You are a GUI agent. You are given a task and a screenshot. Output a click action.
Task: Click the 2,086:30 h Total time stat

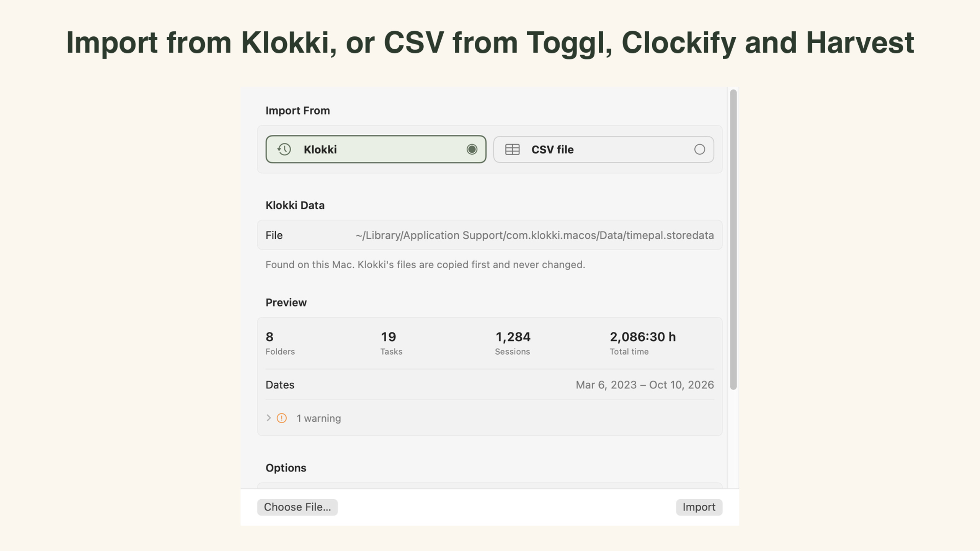click(643, 343)
